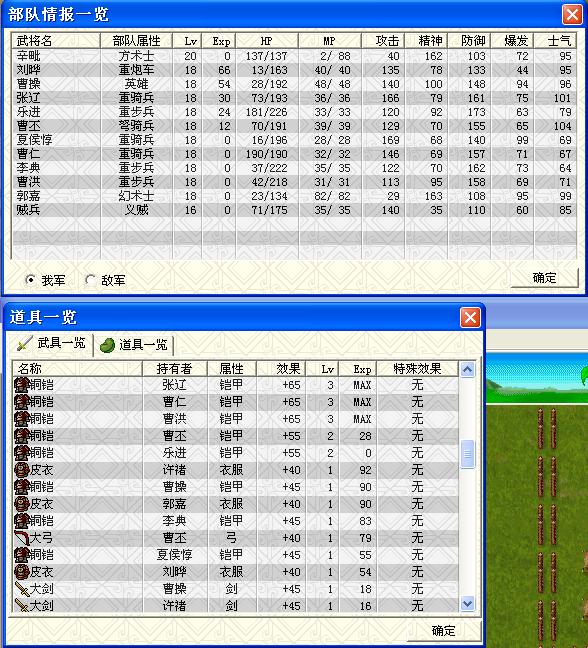This screenshot has height=648, width=588.
Task: Click 确定 in the item list window
Action: tap(444, 631)
